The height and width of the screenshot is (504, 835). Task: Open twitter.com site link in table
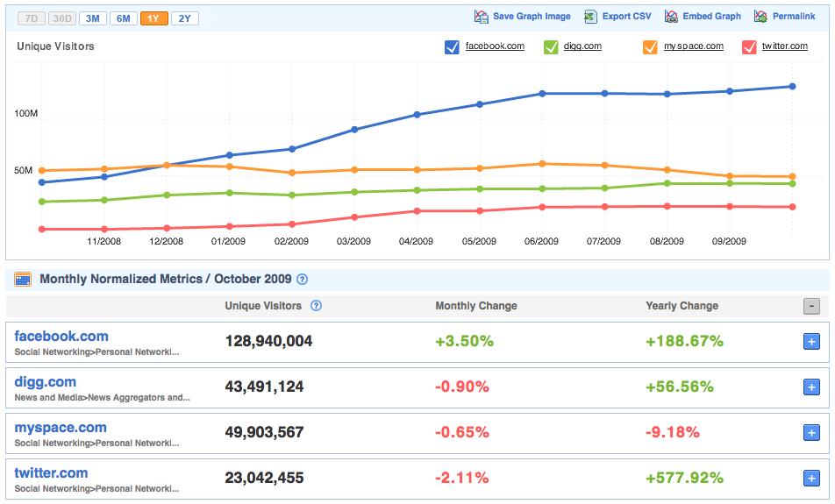(51, 473)
